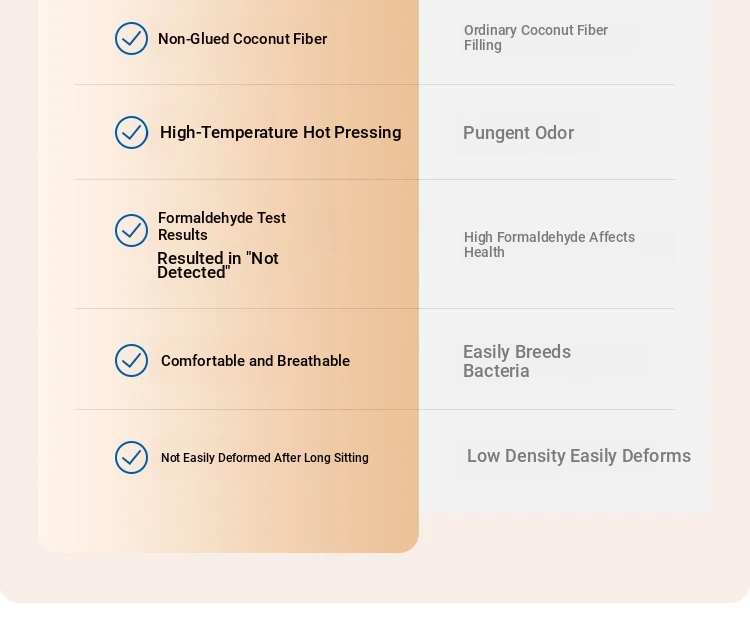750x641 pixels.
Task: Click the Resulted in "Not Detected" text
Action: (218, 265)
